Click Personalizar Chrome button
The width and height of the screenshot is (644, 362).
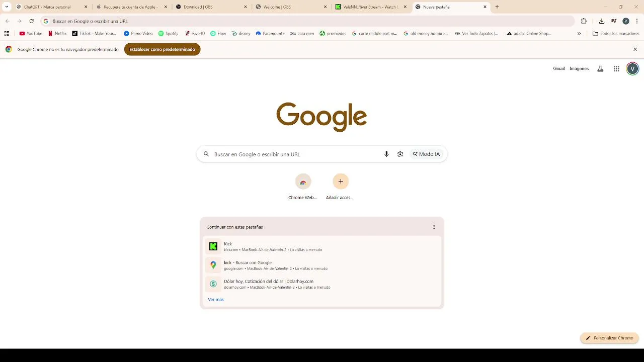[x=609, y=338]
